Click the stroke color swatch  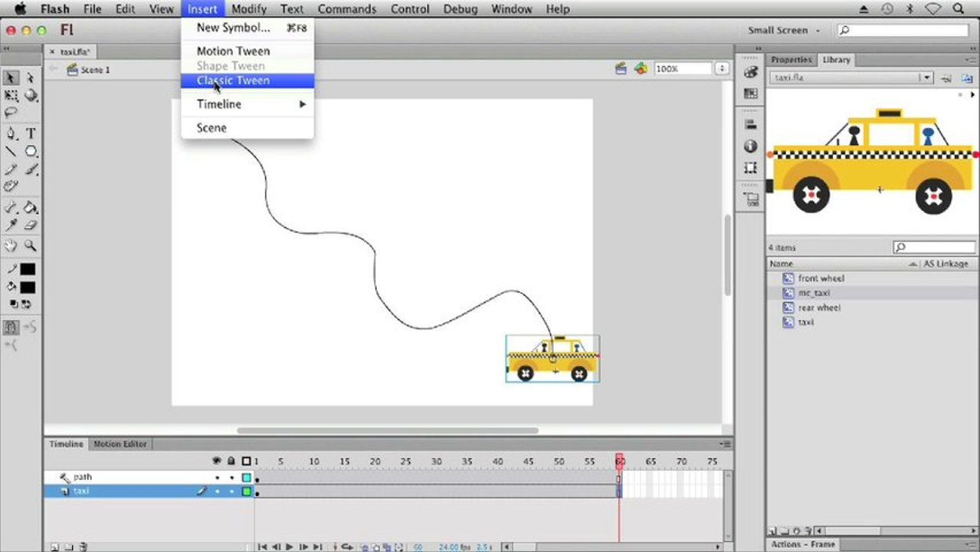(28, 269)
